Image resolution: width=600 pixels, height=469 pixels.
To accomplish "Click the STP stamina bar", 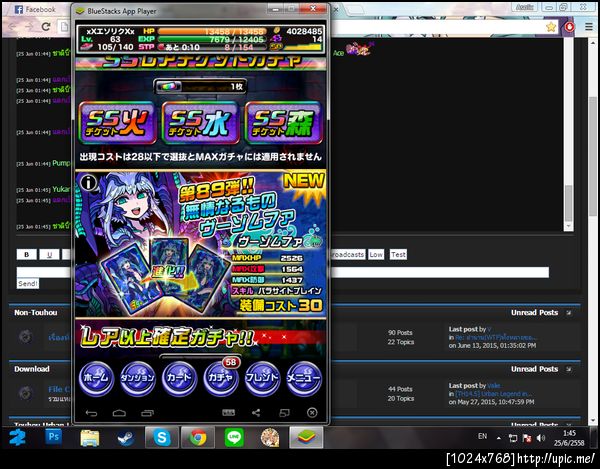I will [x=212, y=47].
